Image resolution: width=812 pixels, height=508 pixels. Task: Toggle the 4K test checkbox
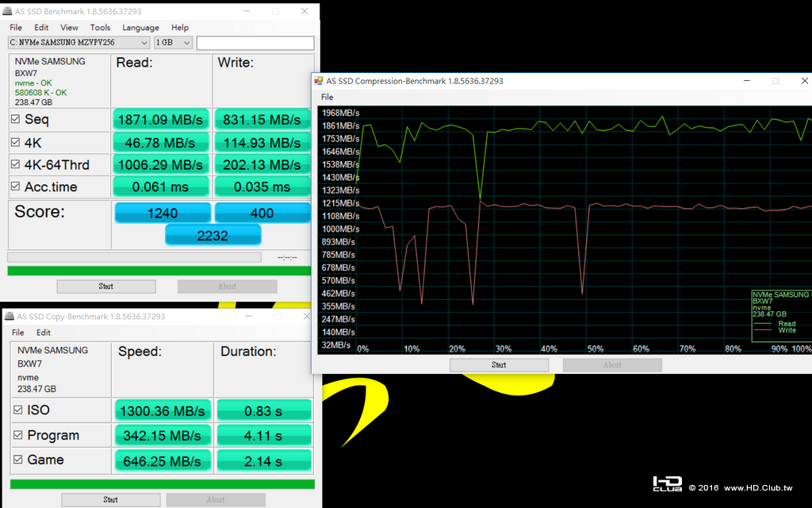tap(16, 142)
